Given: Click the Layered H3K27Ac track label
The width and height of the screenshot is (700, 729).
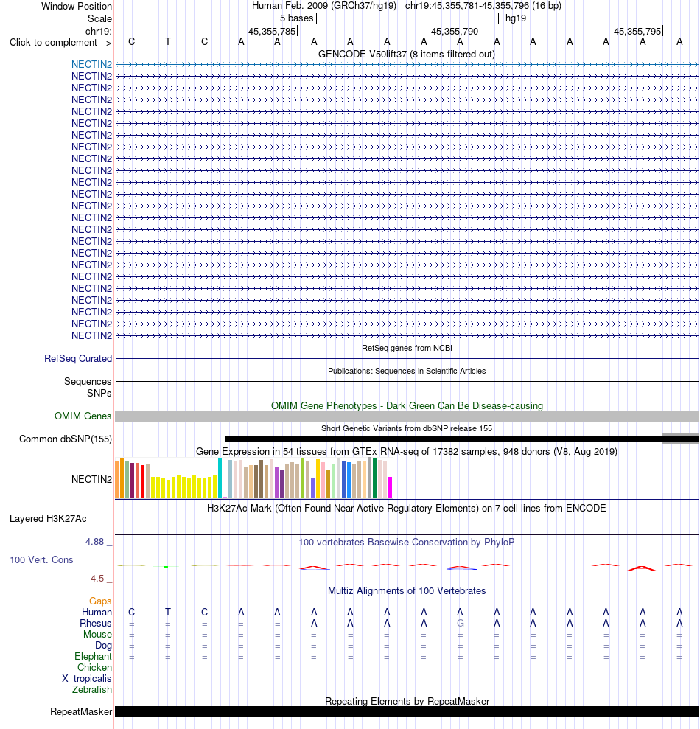Looking at the screenshot, I should [48, 518].
